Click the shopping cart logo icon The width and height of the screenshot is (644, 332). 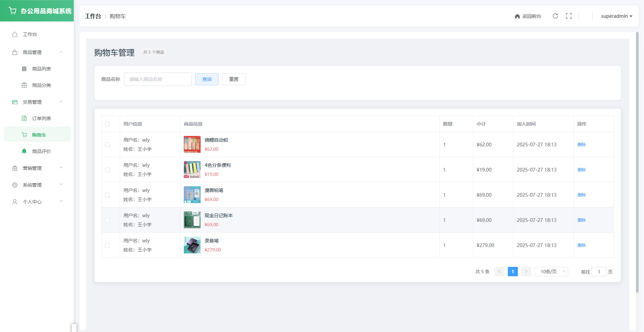(12, 11)
